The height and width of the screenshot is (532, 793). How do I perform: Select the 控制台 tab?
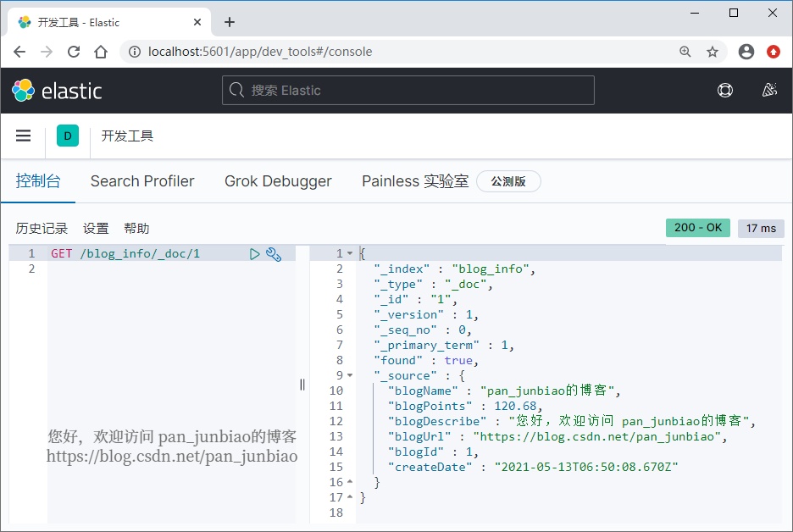pyautogui.click(x=38, y=181)
